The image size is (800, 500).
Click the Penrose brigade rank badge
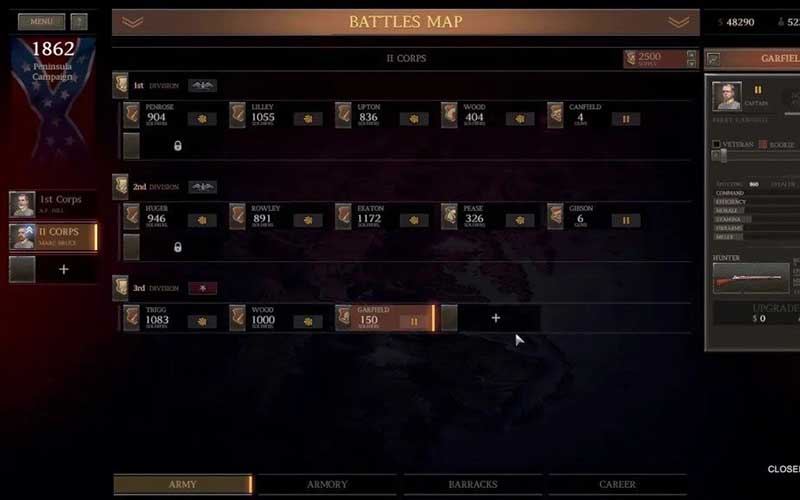pyautogui.click(x=203, y=119)
